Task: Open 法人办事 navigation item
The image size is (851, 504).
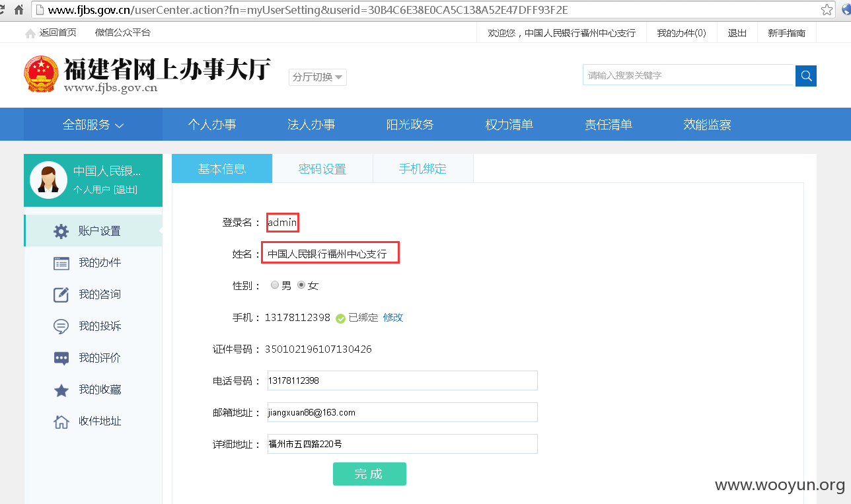Action: tap(311, 124)
